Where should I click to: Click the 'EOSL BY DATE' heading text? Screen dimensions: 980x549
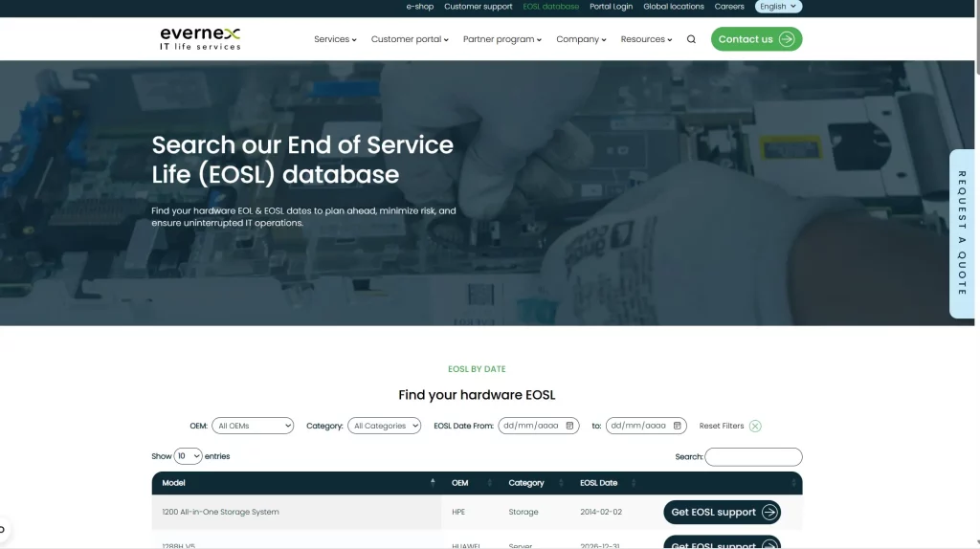point(477,369)
